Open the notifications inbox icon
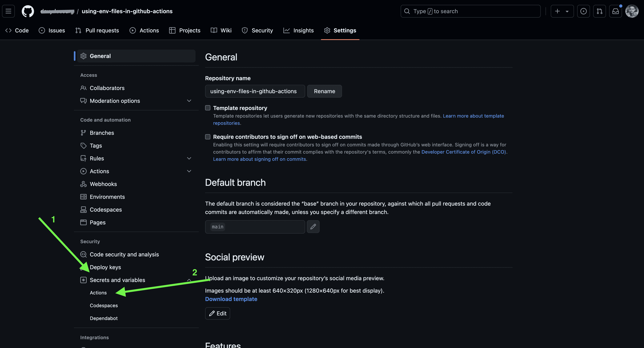Image resolution: width=644 pixels, height=348 pixels. [615, 11]
